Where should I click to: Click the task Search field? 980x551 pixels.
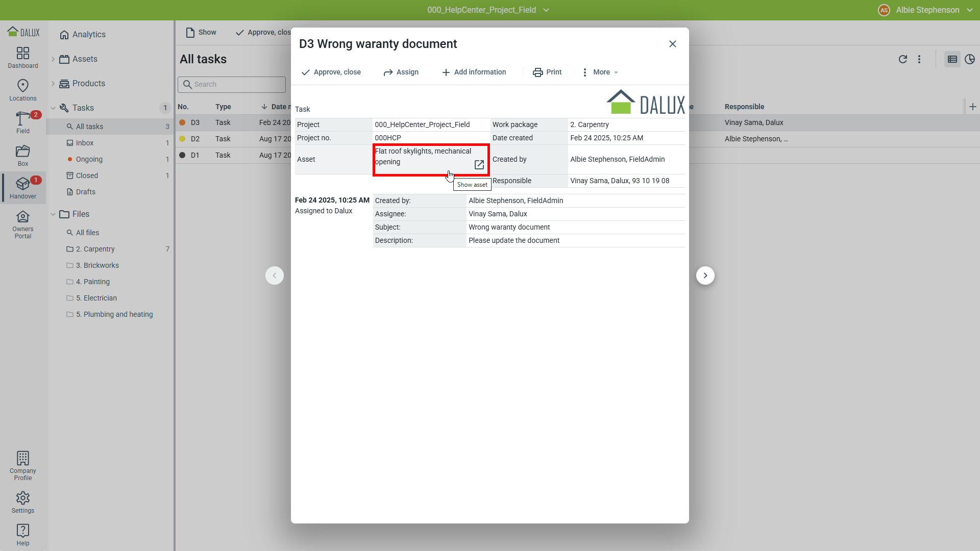click(x=232, y=84)
